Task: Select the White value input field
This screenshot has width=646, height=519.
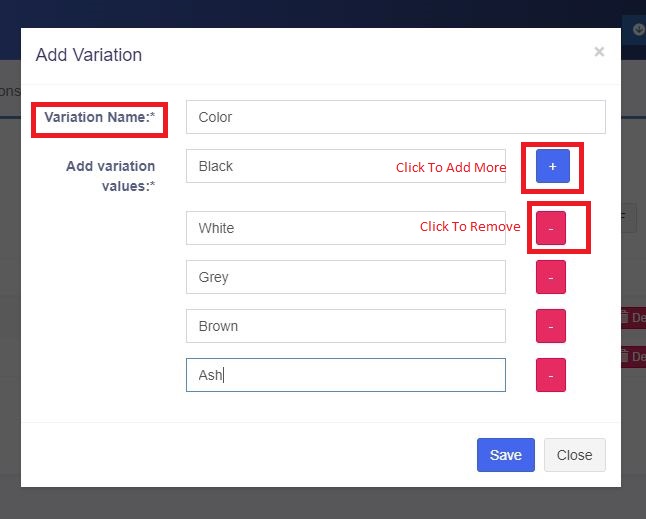Action: 346,228
